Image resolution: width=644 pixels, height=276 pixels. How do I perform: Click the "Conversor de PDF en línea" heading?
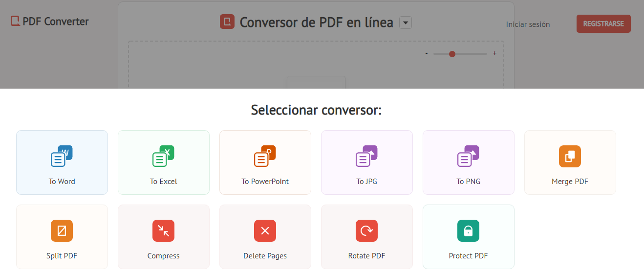pyautogui.click(x=317, y=22)
